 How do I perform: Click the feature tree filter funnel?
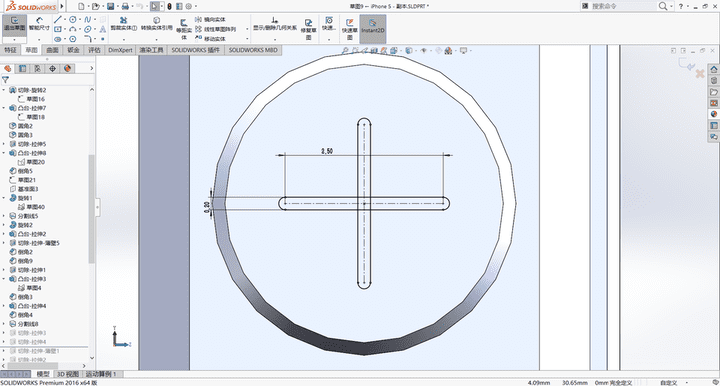tap(6, 79)
